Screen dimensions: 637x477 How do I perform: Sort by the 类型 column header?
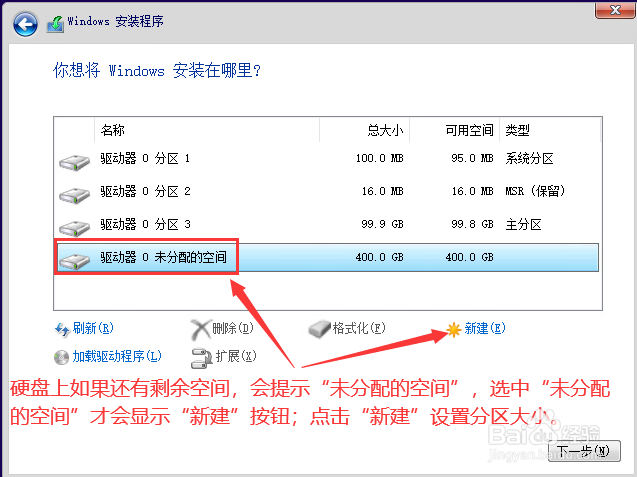click(550, 130)
